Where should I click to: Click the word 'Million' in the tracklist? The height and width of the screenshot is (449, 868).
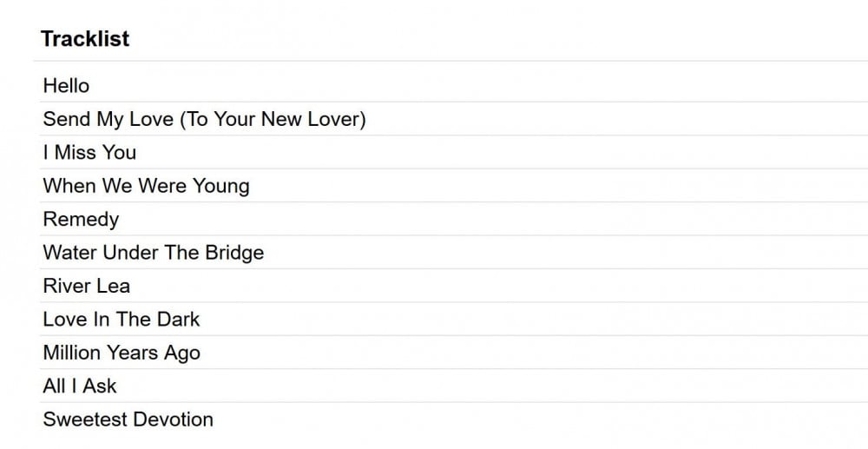pos(71,353)
